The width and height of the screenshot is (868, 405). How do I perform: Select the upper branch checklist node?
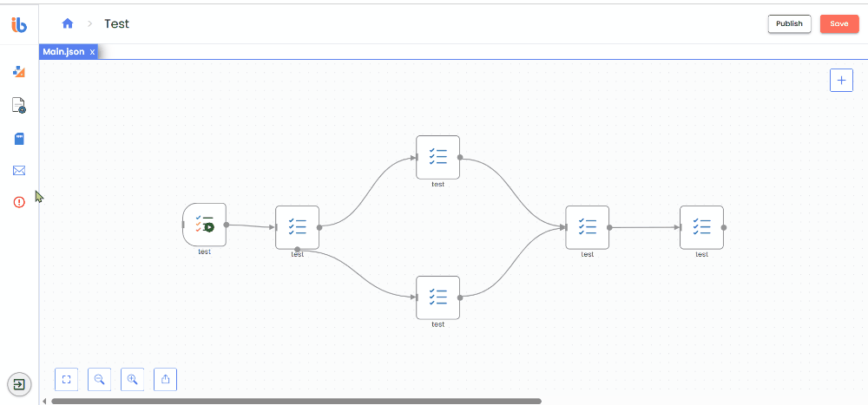[437, 157]
